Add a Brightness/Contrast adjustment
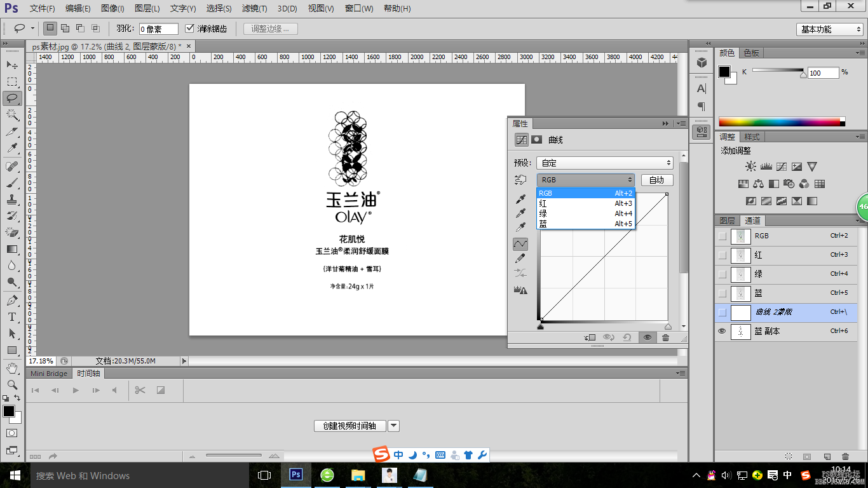The image size is (868, 488). point(751,166)
